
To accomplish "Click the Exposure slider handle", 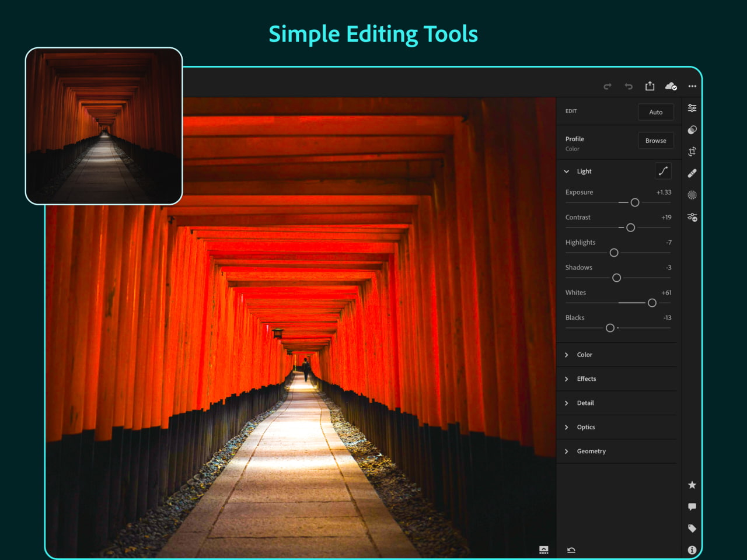I will click(635, 202).
